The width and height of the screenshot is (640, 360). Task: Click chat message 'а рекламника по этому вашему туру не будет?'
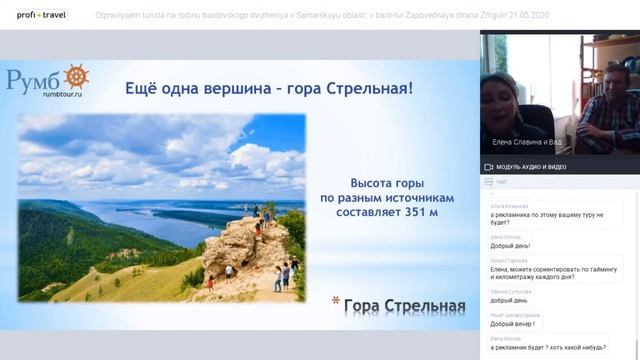[x=547, y=218]
